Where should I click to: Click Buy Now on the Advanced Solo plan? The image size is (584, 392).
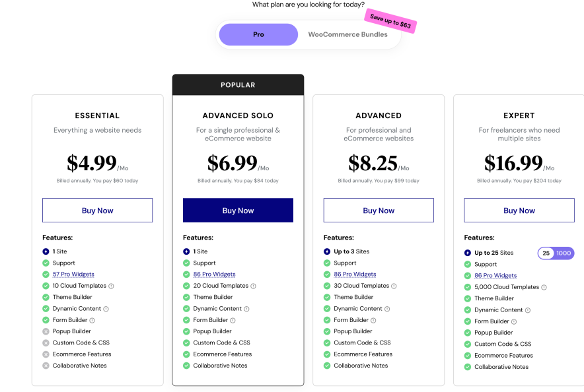(238, 210)
